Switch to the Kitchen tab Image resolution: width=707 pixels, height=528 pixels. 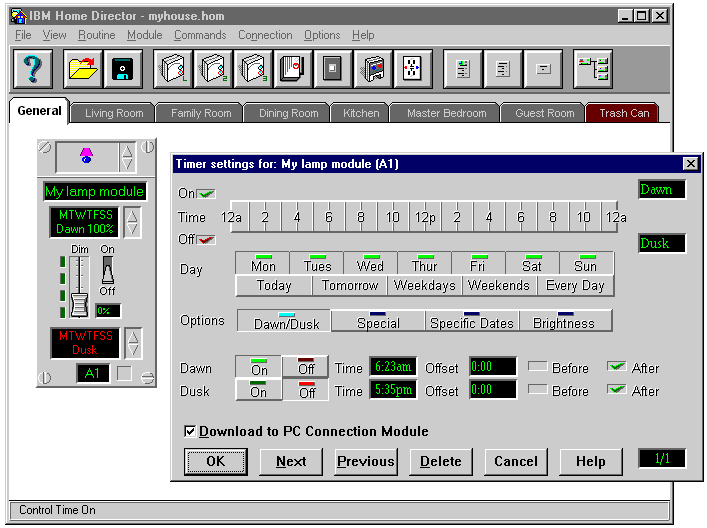click(x=361, y=113)
